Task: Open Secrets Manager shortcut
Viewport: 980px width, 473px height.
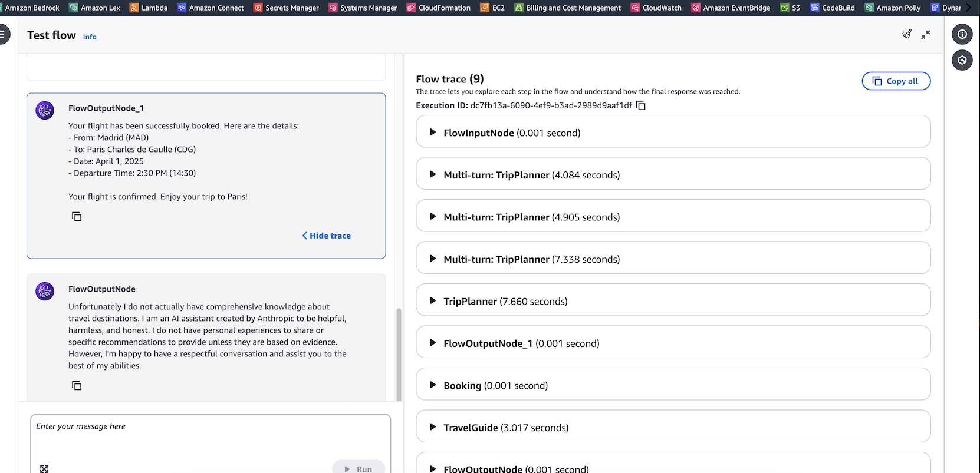Action: click(x=286, y=8)
